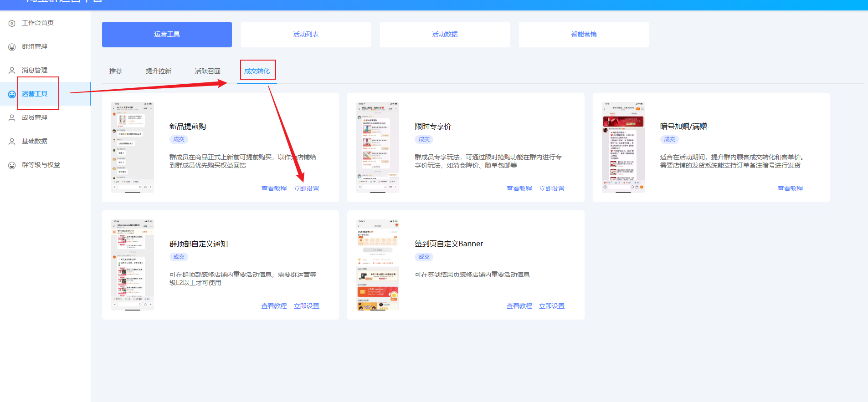
Task: Click the 工作台首页 sidebar icon
Action: click(x=12, y=23)
